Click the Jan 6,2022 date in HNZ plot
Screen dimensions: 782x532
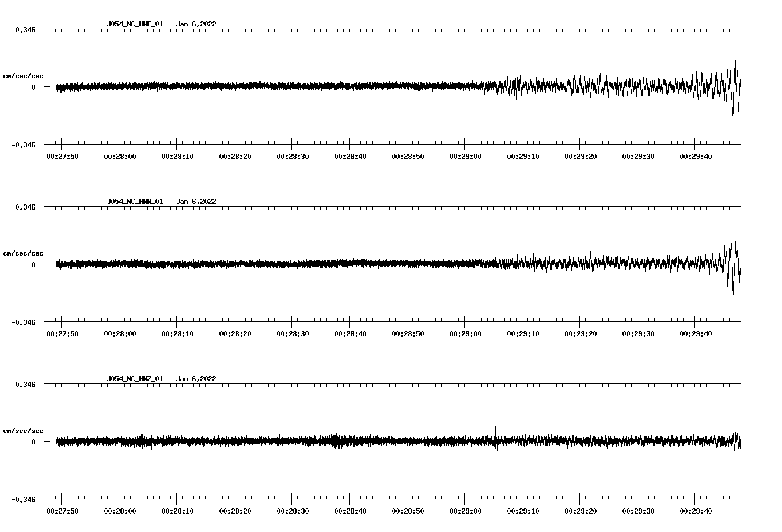196,379
